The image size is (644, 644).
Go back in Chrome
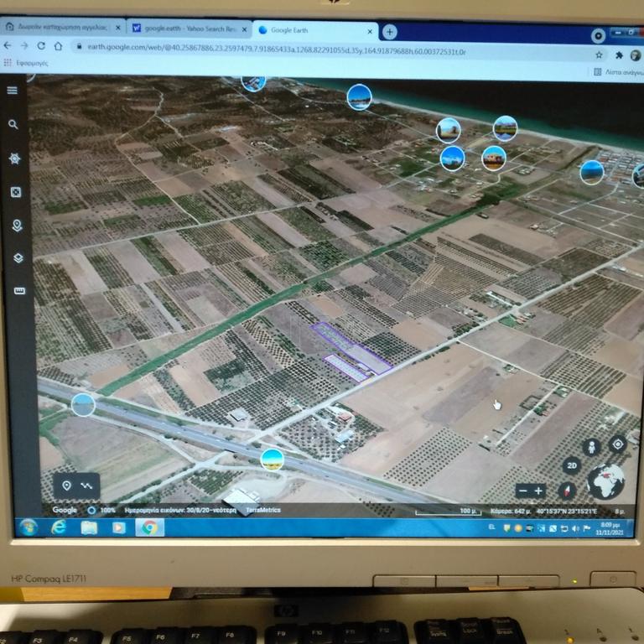click(8, 45)
